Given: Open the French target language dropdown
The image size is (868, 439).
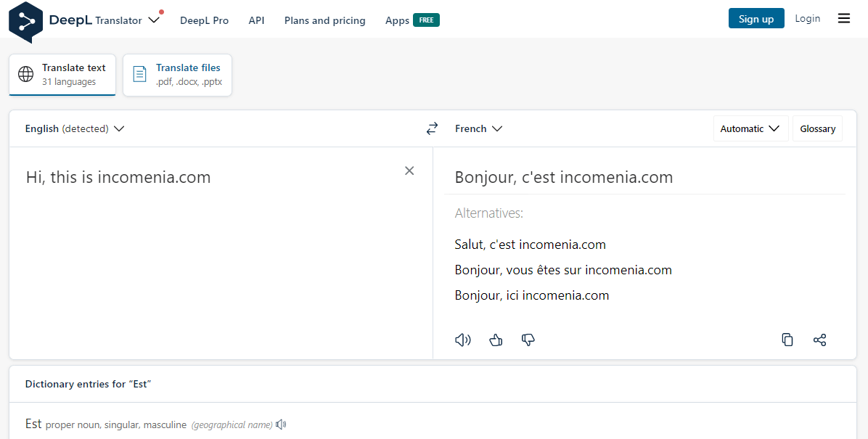Looking at the screenshot, I should 478,128.
